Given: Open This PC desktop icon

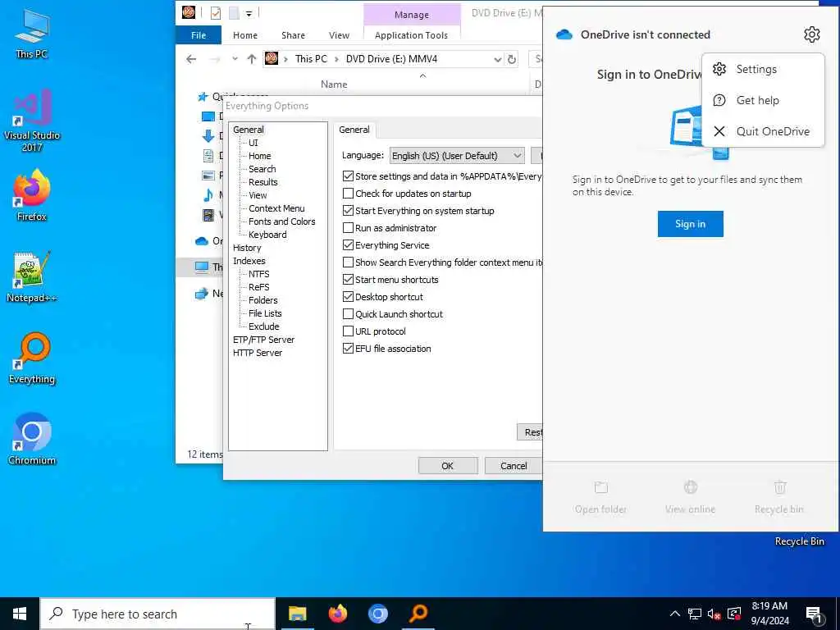Looking at the screenshot, I should [x=32, y=34].
